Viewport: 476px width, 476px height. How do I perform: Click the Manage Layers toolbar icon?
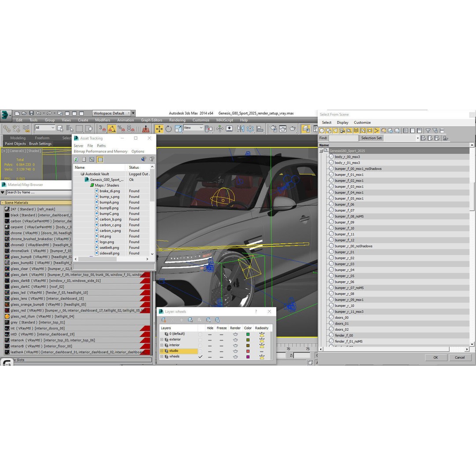coord(305,129)
